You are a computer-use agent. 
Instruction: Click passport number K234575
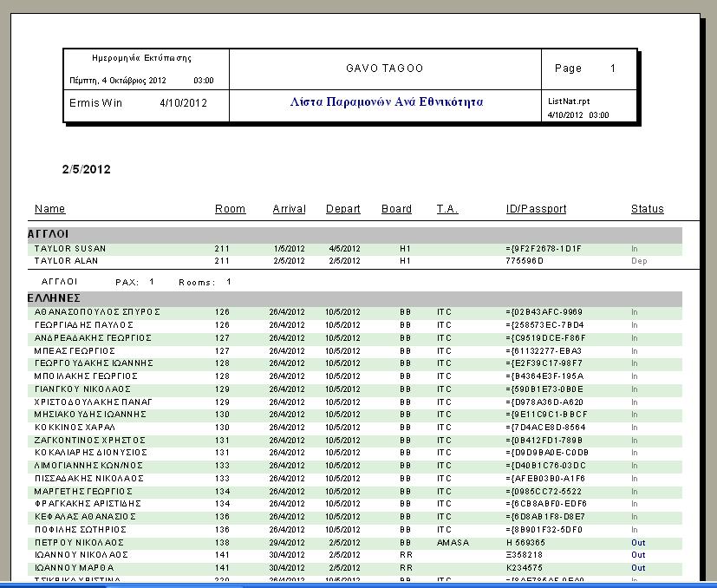(524, 568)
